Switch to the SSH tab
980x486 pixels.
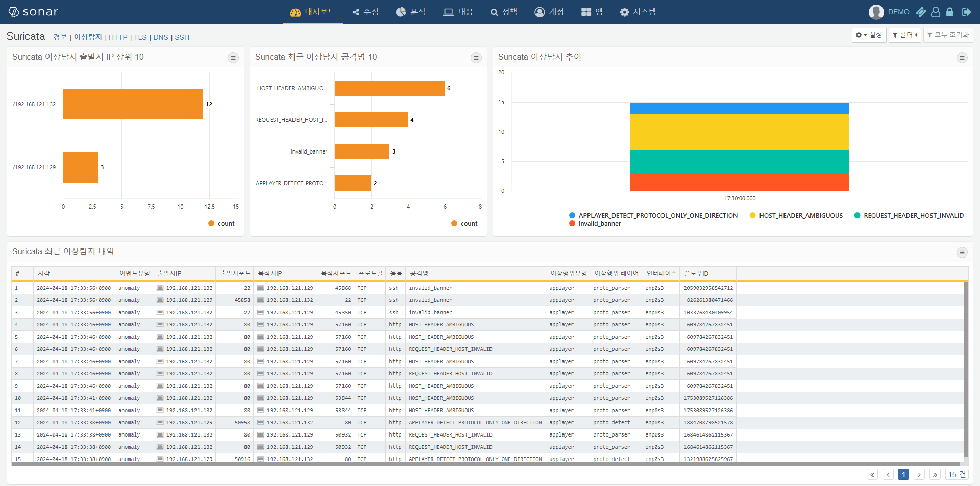[182, 37]
